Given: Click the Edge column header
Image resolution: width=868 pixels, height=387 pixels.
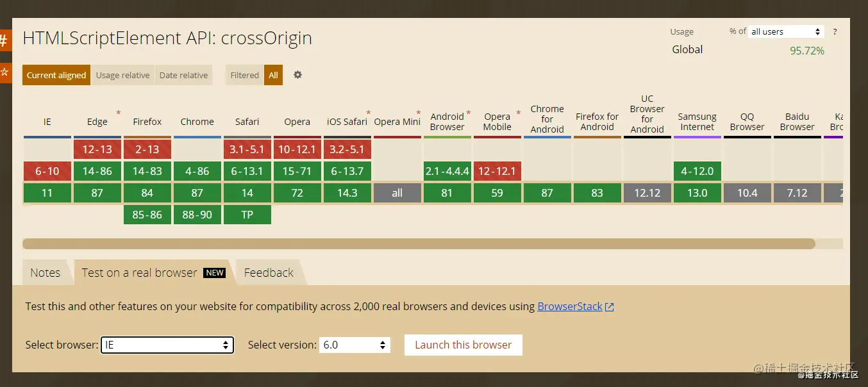Looking at the screenshot, I should tap(97, 121).
